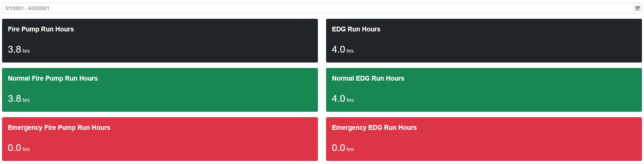Viewport: 644px width, 164px height.
Task: Click the 0.0 value in the Emergency EDG card
Action: pyautogui.click(x=338, y=148)
